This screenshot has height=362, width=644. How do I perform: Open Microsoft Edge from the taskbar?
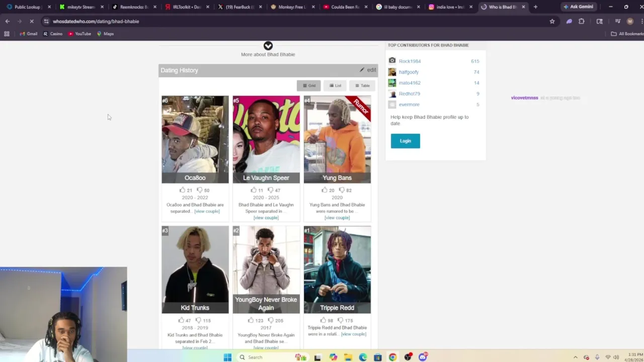tap(363, 357)
